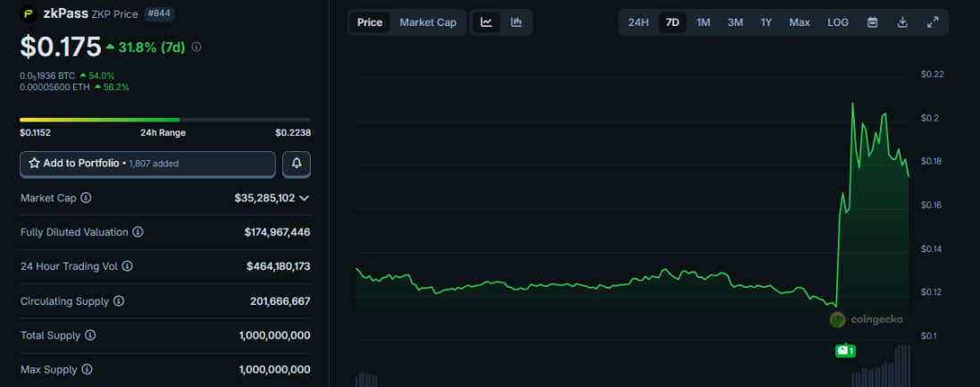Select the 24H time range
Viewport: 980px width, 387px height.
[x=638, y=22]
